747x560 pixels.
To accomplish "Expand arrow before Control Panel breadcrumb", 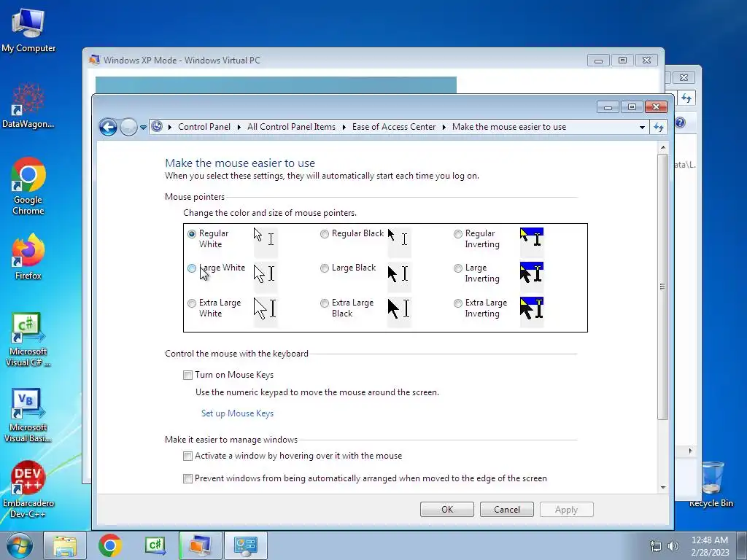I will pos(169,127).
